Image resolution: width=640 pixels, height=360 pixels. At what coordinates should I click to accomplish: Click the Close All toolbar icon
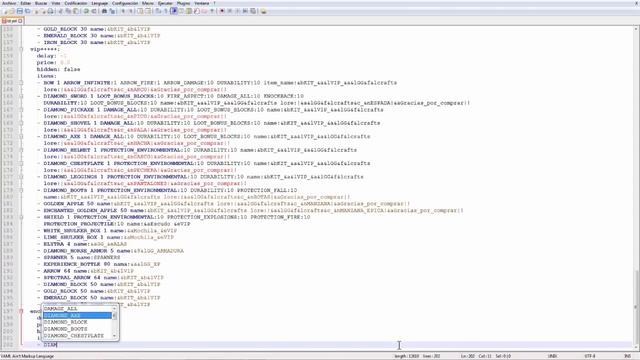(x=44, y=11)
